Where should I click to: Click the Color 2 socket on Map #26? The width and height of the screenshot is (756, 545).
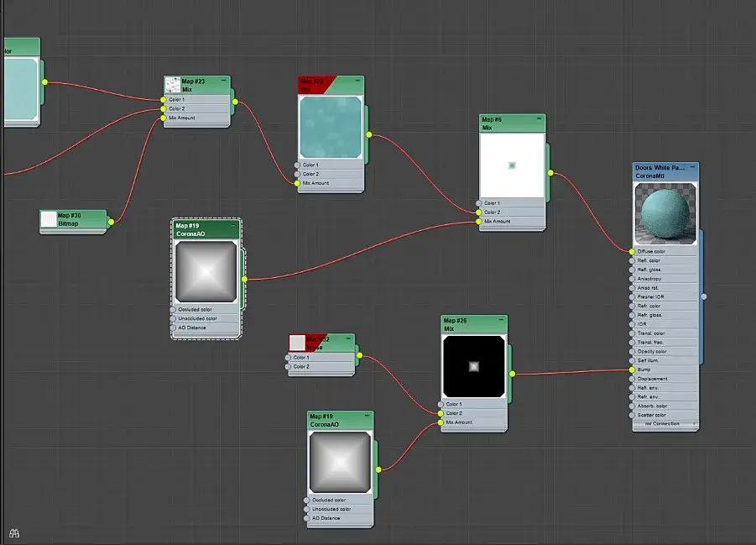(x=441, y=414)
